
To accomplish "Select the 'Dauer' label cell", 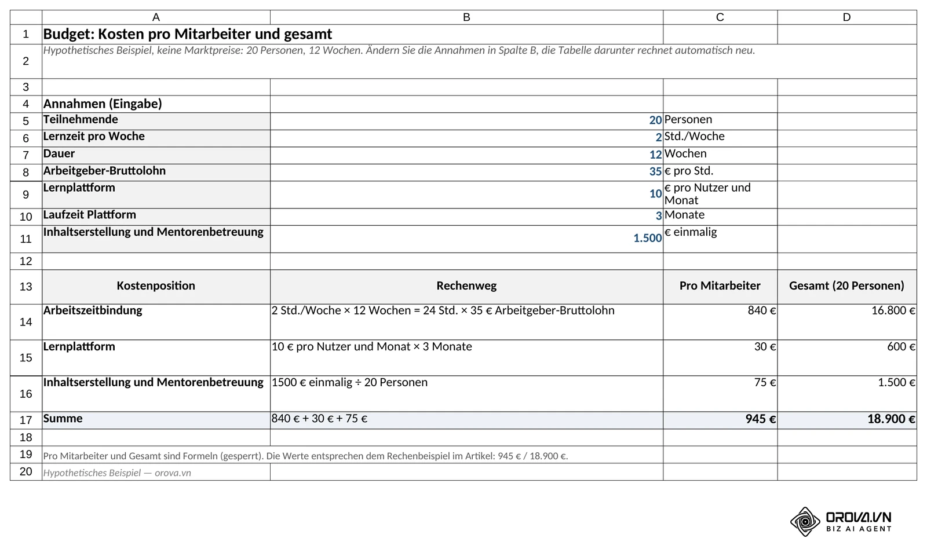I will [x=156, y=155].
